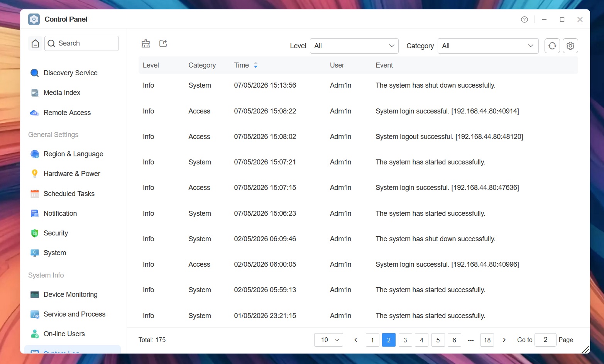Click the export logs icon
Image resolution: width=604 pixels, height=364 pixels.
(x=163, y=43)
